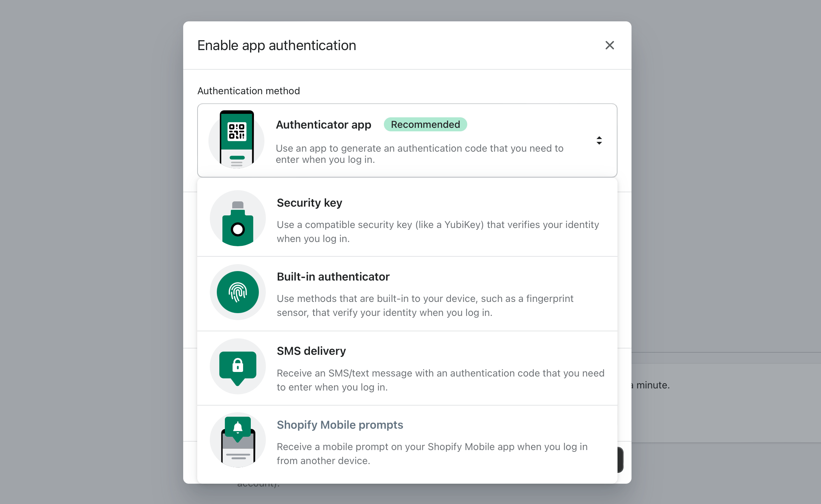Select SMS delivery authentication method
821x504 pixels.
click(407, 368)
